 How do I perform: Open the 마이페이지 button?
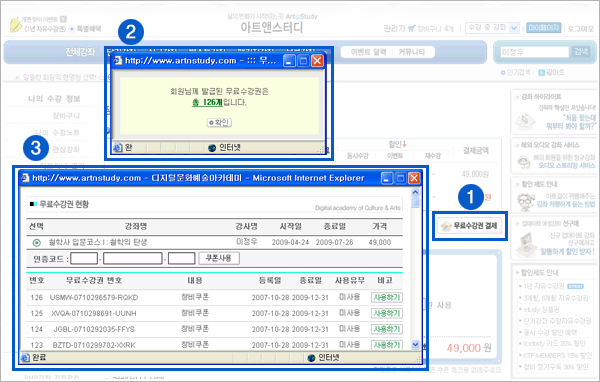pos(543,28)
